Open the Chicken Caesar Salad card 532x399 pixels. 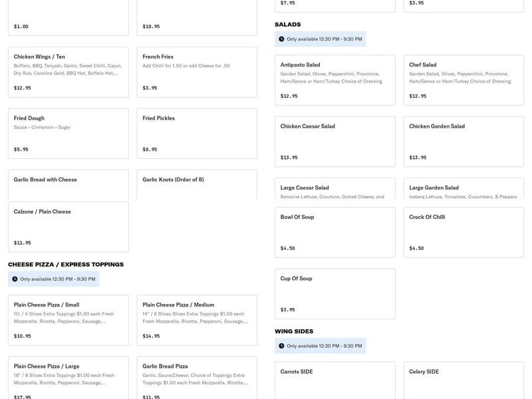click(x=334, y=141)
